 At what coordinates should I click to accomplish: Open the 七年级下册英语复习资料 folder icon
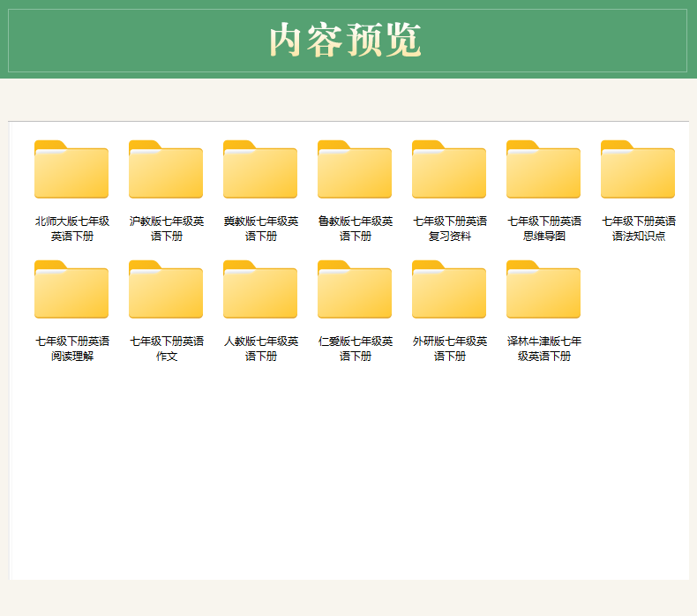pyautogui.click(x=449, y=169)
